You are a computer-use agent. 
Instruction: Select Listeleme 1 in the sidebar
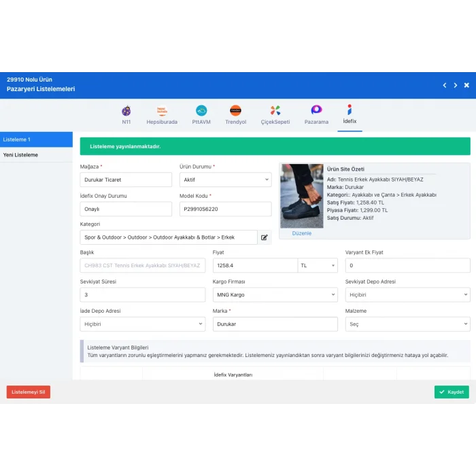36,139
